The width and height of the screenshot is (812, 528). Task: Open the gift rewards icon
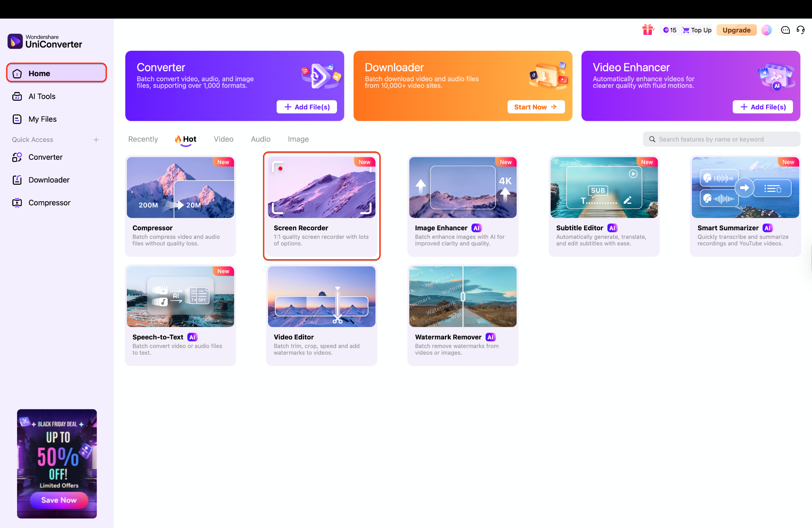[648, 30]
